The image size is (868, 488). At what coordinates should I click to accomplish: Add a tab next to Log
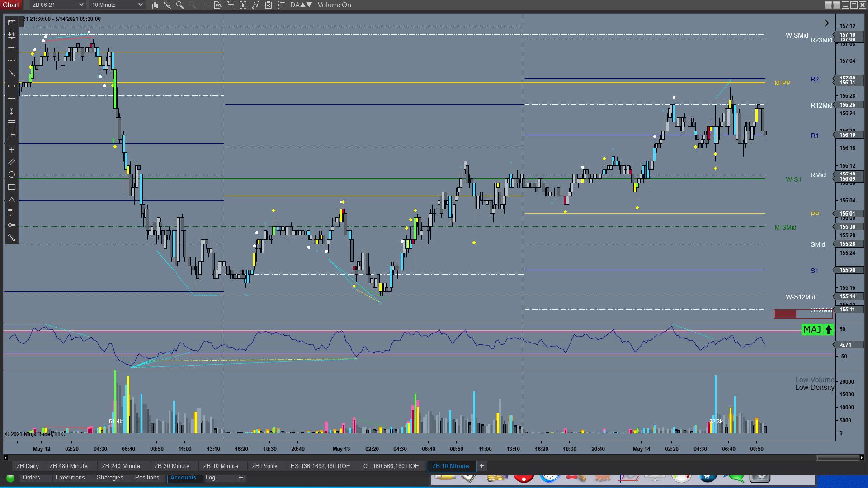tap(241, 477)
